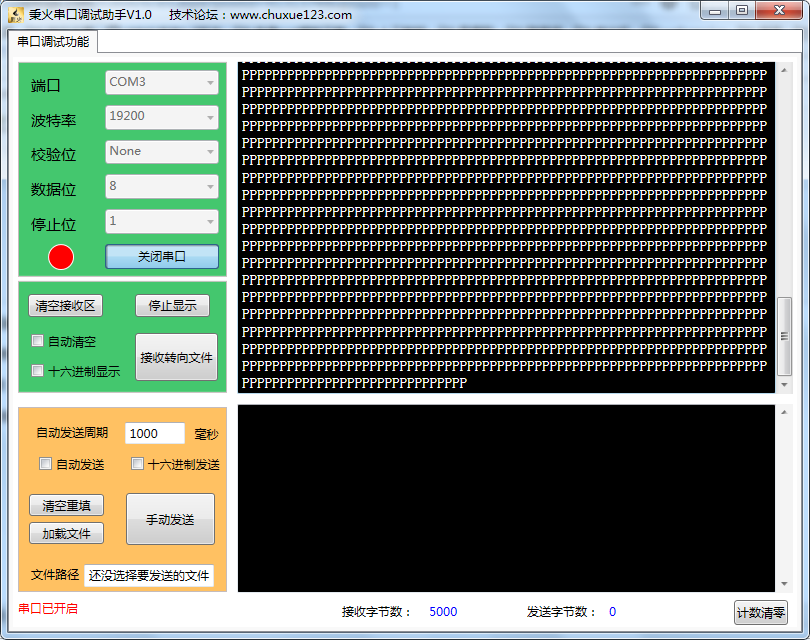
Task: Click the 加载文件 button
Action: point(66,533)
